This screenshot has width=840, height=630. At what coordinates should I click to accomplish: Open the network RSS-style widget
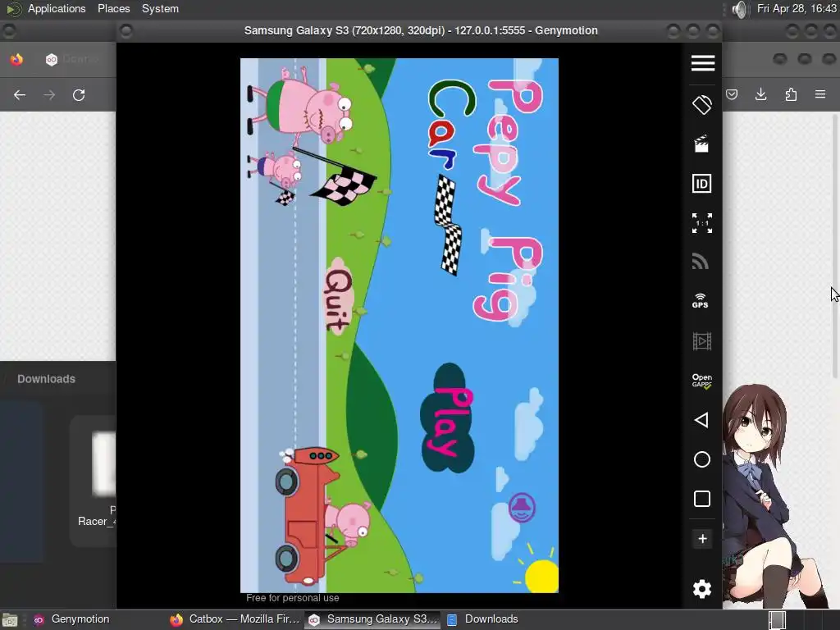point(701,262)
